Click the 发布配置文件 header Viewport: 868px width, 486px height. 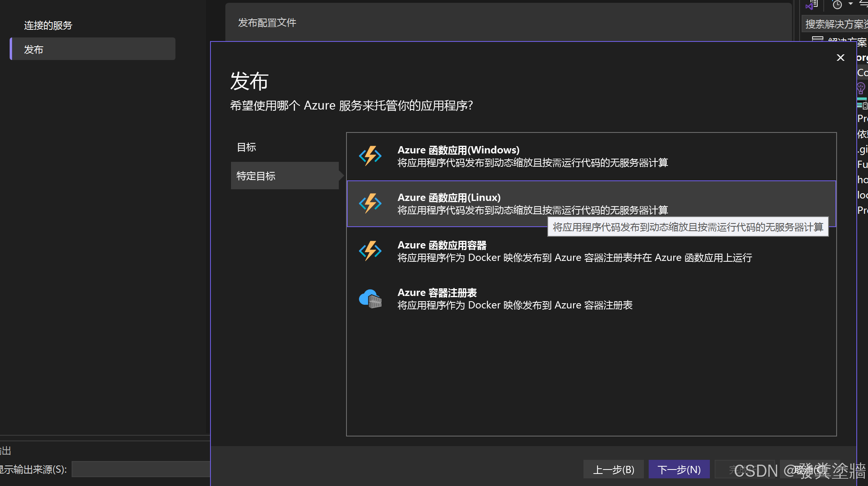pos(267,23)
